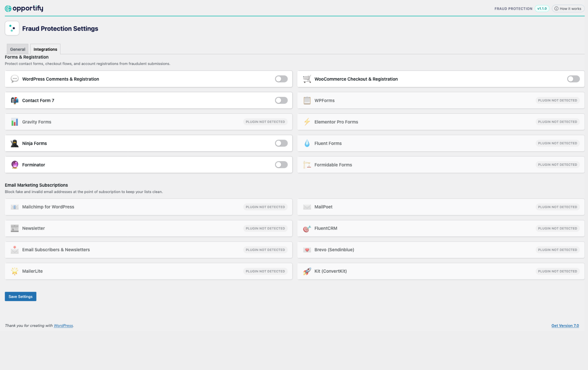588x370 pixels.
Task: Click the Fraud Protection Settings title
Action: pyautogui.click(x=60, y=29)
